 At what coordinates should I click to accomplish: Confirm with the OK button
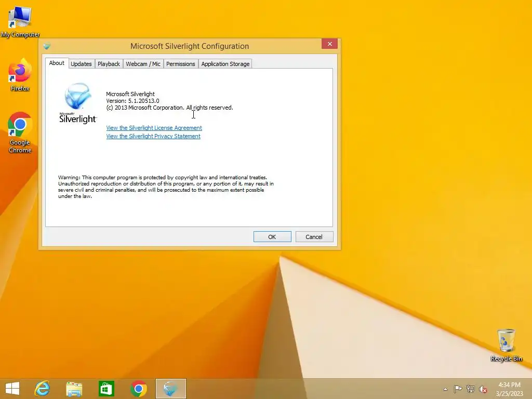272,237
